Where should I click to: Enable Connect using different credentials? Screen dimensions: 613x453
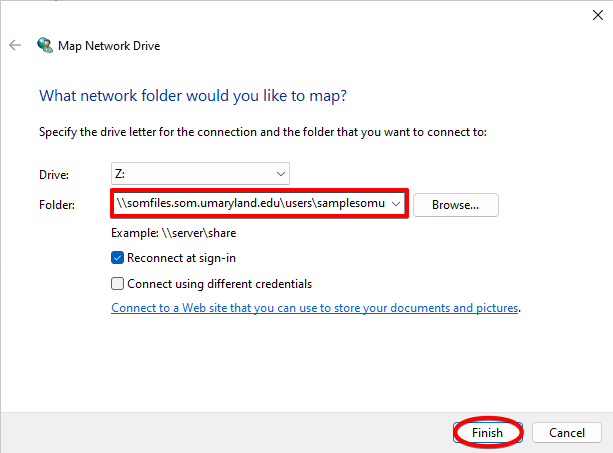point(119,284)
